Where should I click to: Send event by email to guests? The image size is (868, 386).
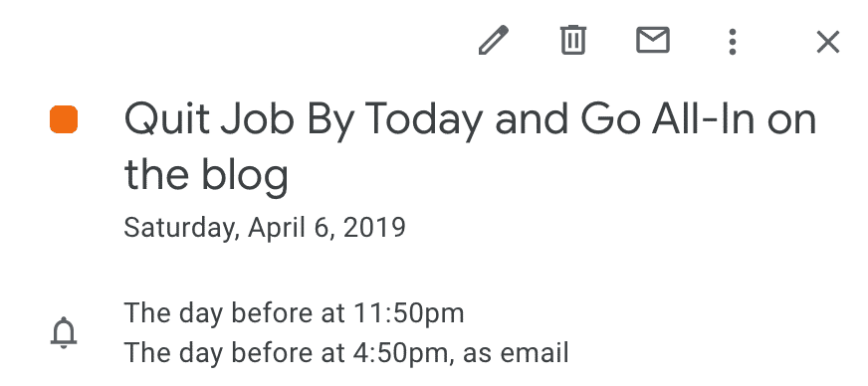(653, 41)
